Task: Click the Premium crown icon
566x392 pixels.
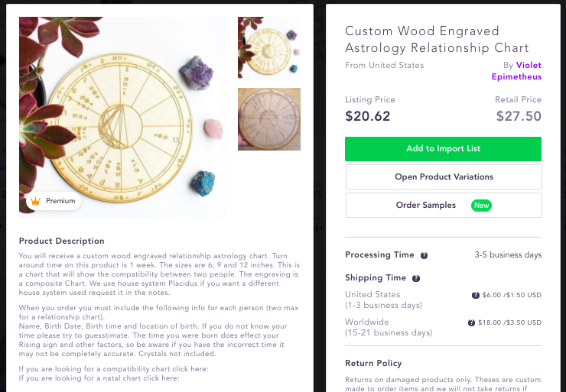Action: tap(34, 202)
